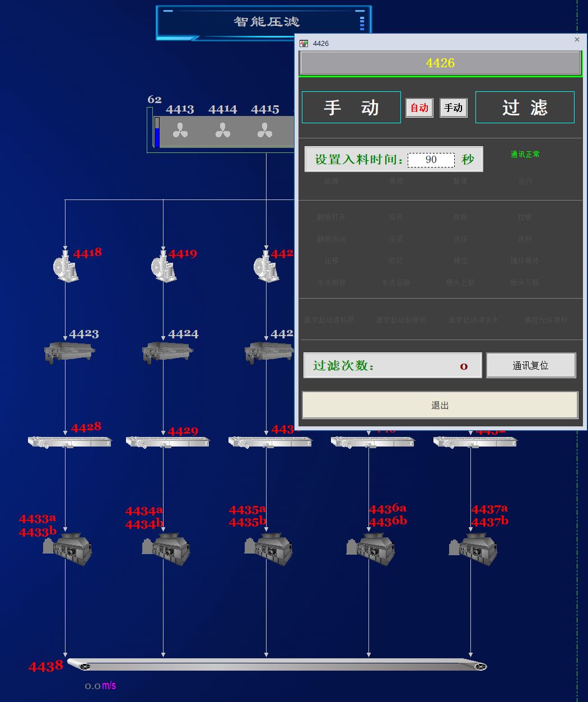Image resolution: width=588 pixels, height=702 pixels.
Task: Open scraper conveyor 4429
Action: [x=167, y=442]
